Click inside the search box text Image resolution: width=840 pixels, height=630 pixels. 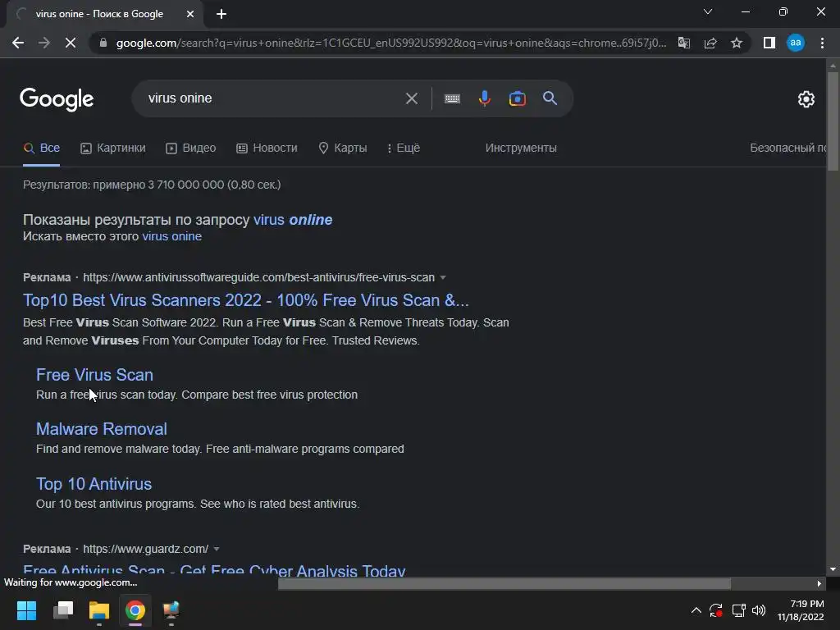tap(180, 98)
